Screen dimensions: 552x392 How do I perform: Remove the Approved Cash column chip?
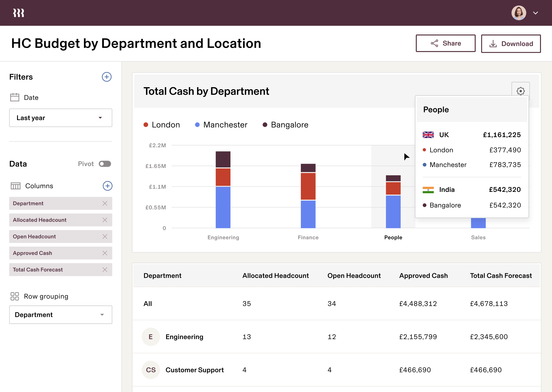point(105,253)
